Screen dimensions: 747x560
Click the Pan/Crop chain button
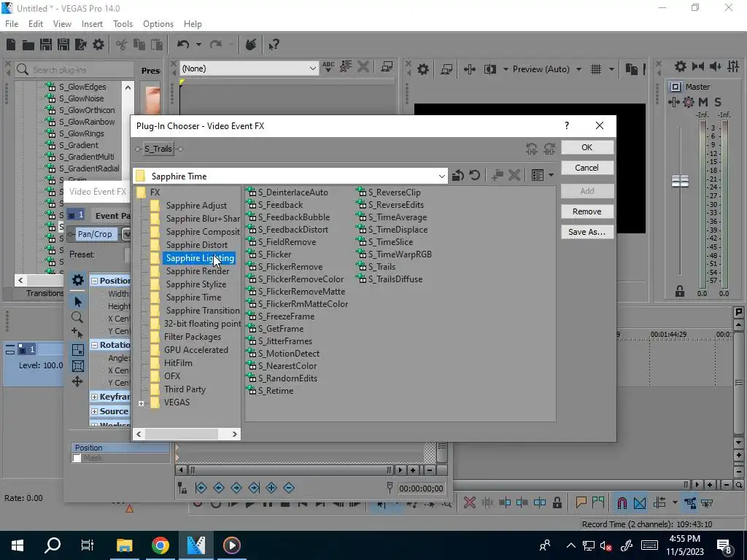95,234
